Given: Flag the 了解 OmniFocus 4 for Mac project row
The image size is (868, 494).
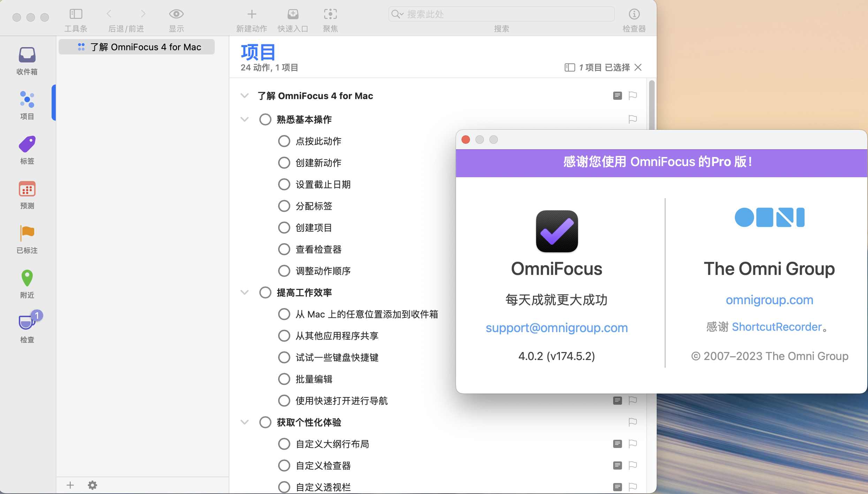Looking at the screenshot, I should 633,96.
